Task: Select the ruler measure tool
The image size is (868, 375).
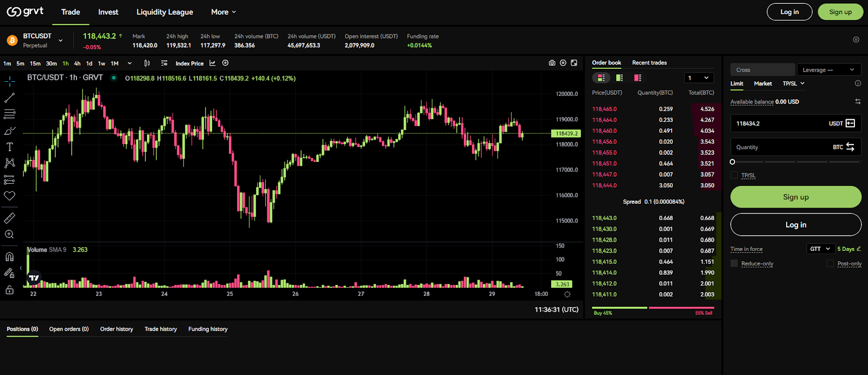Action: click(x=9, y=218)
